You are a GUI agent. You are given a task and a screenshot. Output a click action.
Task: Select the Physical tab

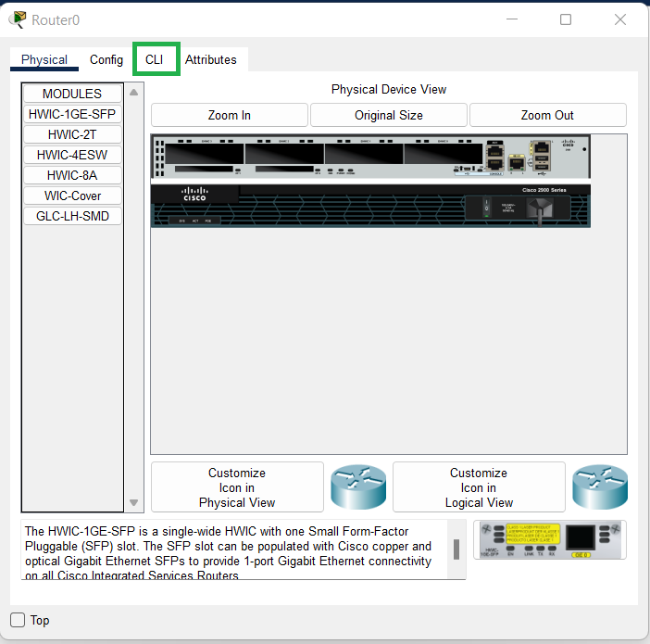click(44, 59)
